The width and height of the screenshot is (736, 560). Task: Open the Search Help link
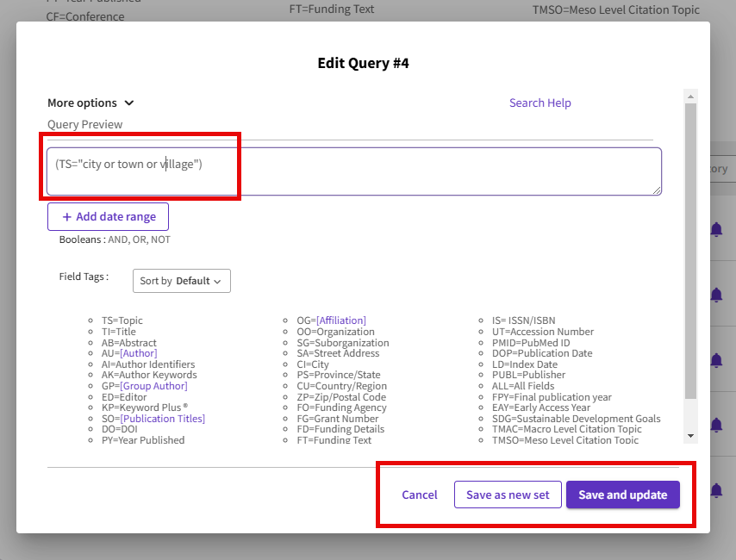[x=540, y=103]
